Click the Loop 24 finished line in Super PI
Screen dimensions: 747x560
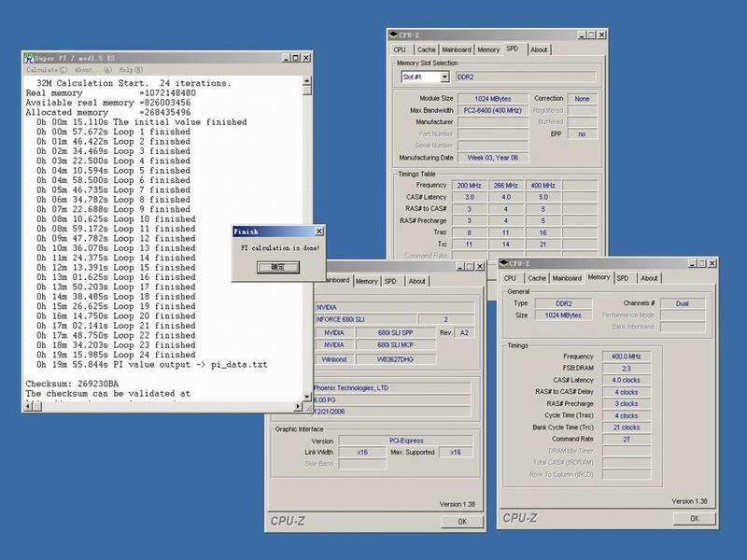[116, 355]
